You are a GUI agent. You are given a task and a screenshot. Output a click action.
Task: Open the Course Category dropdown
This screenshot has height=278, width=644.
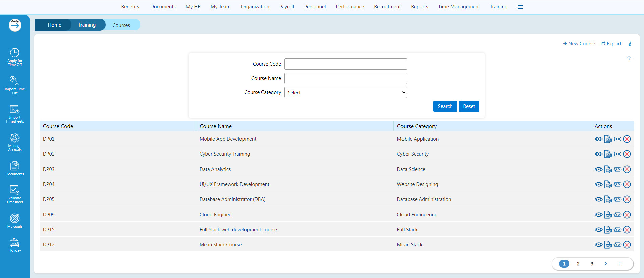point(345,93)
